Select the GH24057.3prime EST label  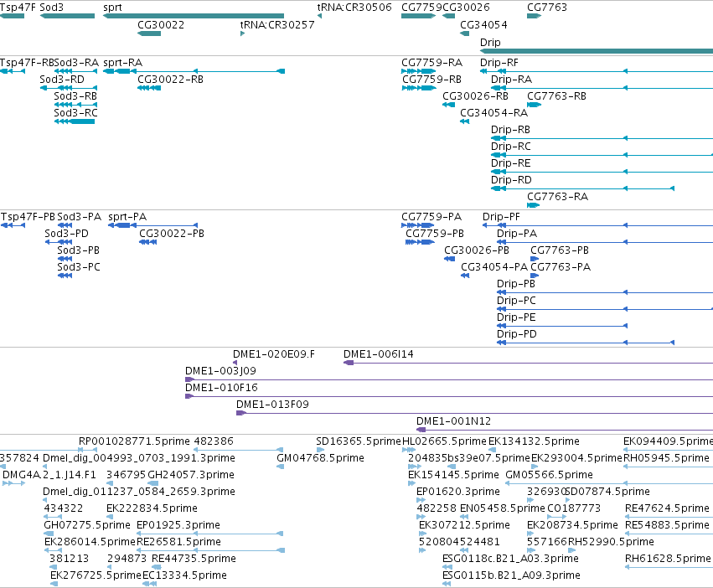[191, 475]
